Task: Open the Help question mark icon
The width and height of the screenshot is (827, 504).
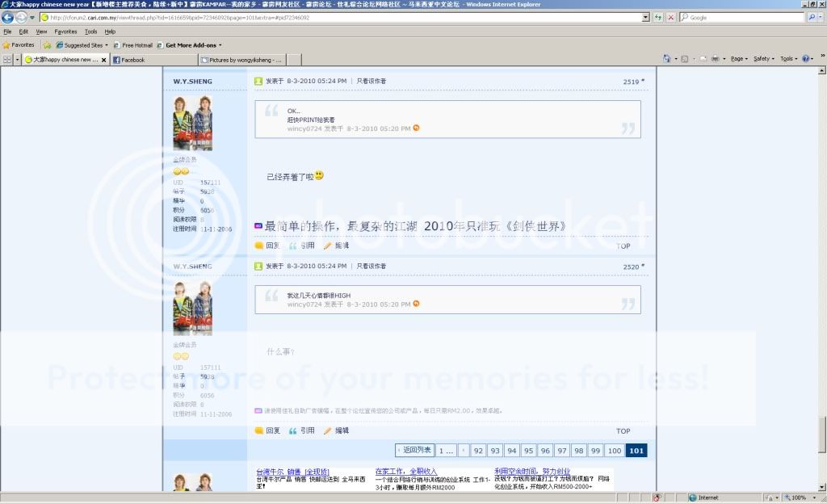Action: point(806,59)
